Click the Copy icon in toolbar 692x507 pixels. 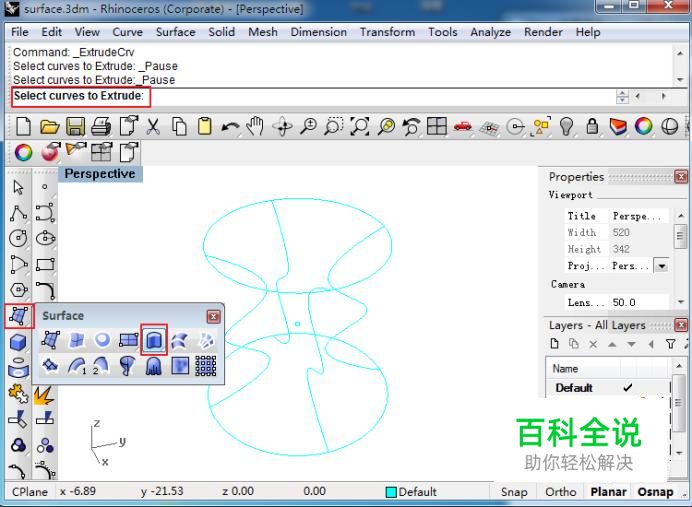click(x=179, y=127)
